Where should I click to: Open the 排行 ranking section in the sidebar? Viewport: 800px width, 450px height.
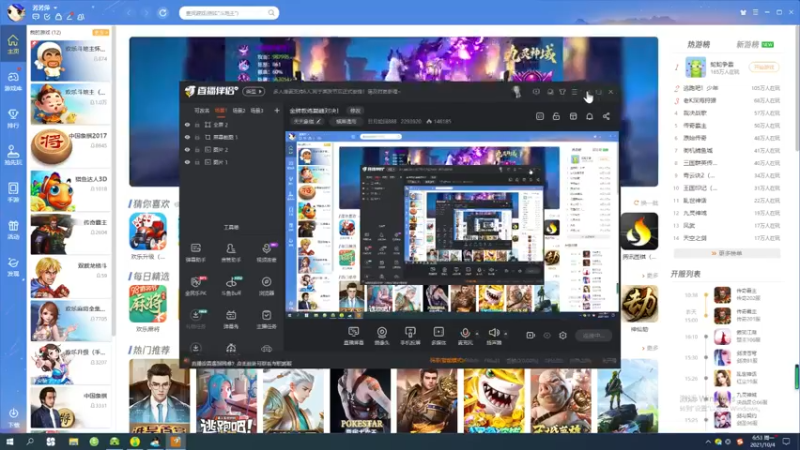click(13, 118)
